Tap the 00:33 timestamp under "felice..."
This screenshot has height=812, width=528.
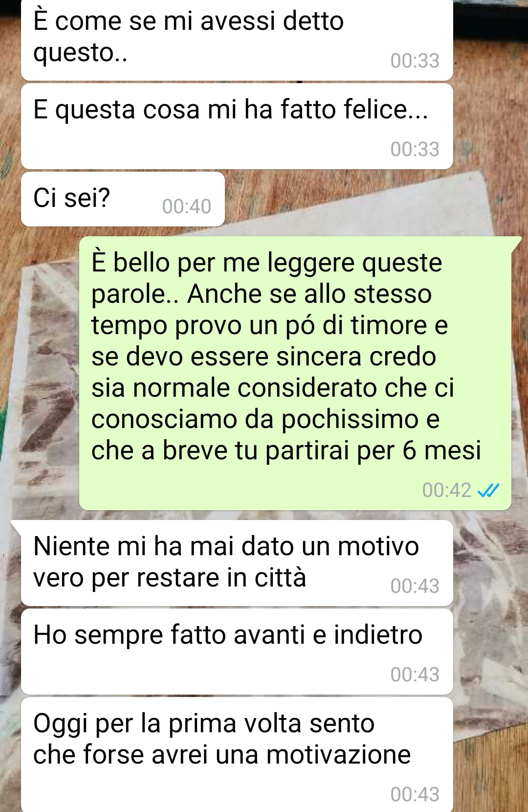(415, 149)
